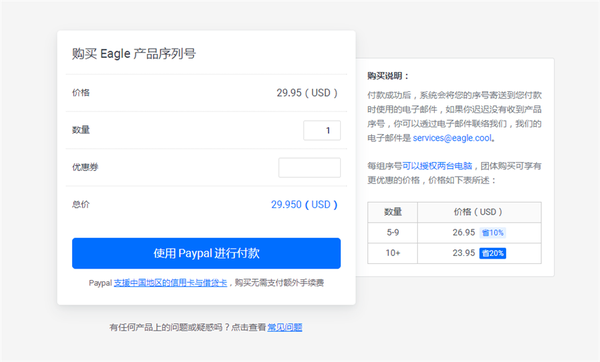Select the 29.950 ( USD ) total price

coord(304,205)
